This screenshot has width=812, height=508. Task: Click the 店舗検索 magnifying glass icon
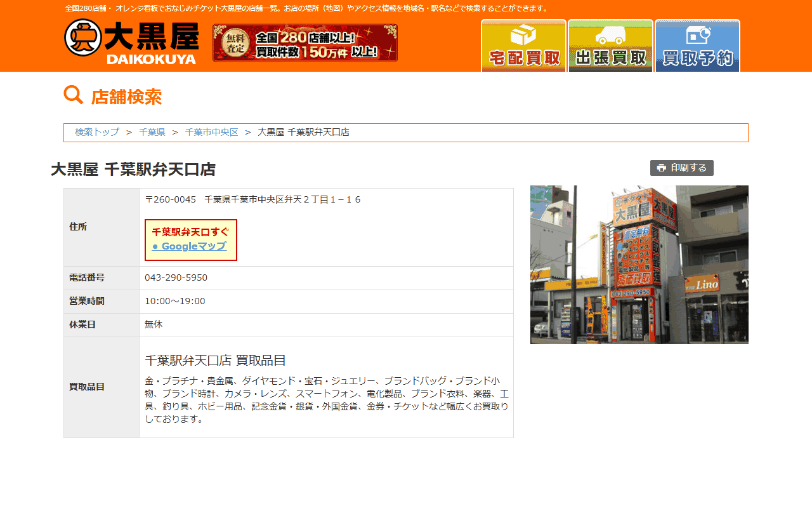click(x=74, y=95)
